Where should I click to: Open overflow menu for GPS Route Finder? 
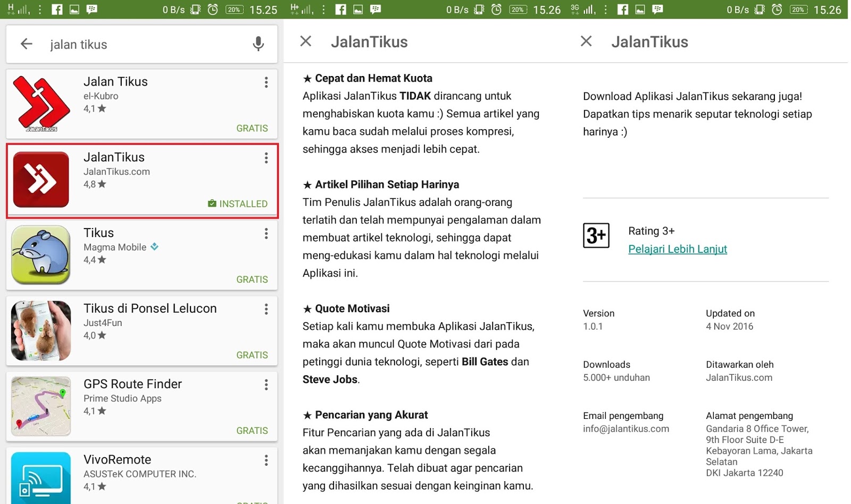[266, 385]
